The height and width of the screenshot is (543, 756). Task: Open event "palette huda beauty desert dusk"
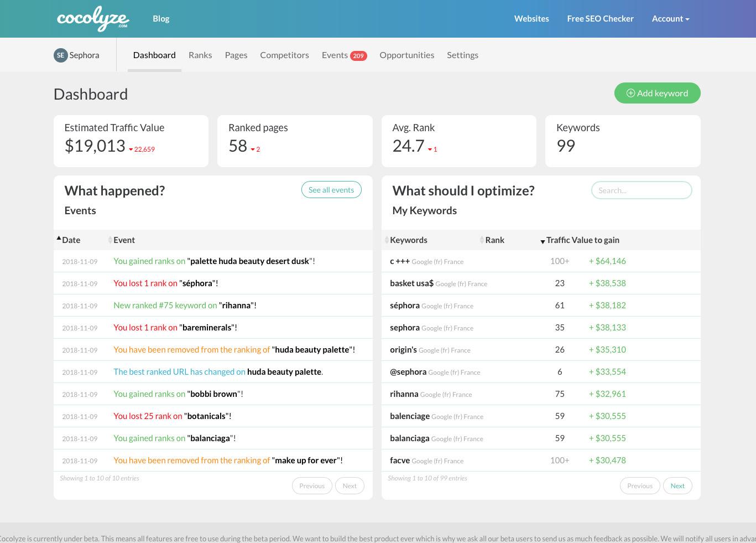[213, 261]
